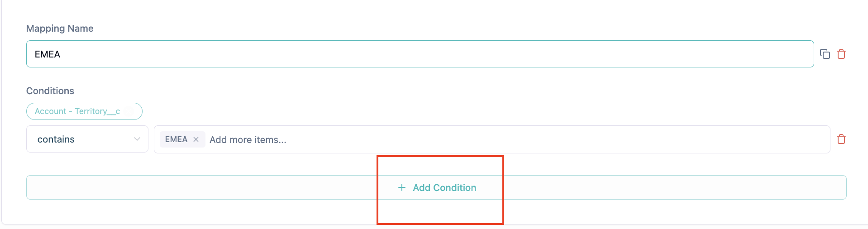The image size is (868, 229).
Task: Click the duplicate mapping copy icon
Action: [825, 54]
